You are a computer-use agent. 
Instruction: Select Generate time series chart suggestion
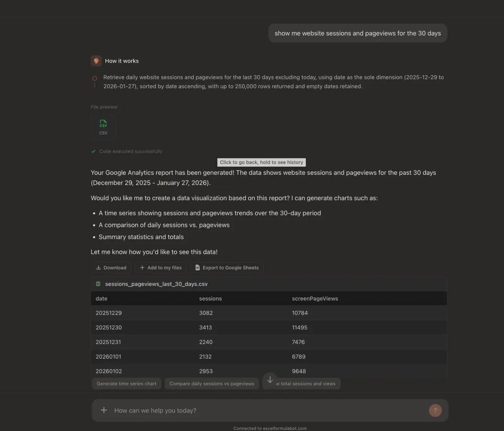pos(126,384)
